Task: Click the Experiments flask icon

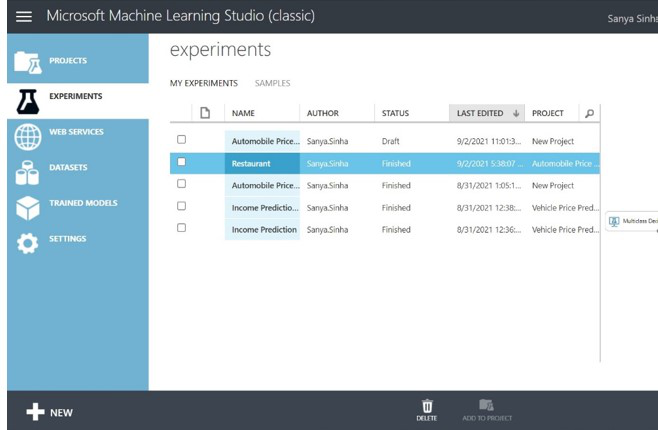Action: point(28,98)
